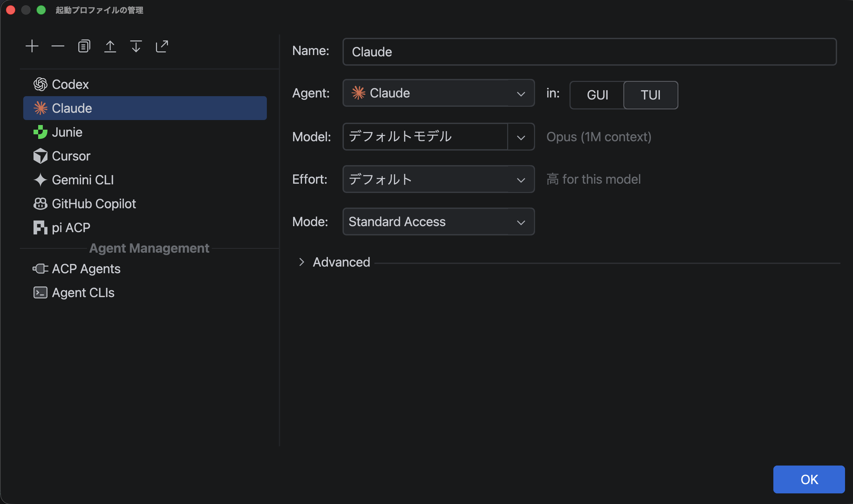Click the GitHub Copilot icon

(40, 204)
